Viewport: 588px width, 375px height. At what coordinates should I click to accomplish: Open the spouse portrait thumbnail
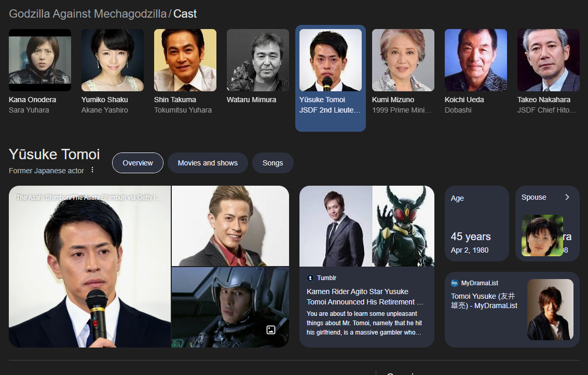tap(542, 235)
